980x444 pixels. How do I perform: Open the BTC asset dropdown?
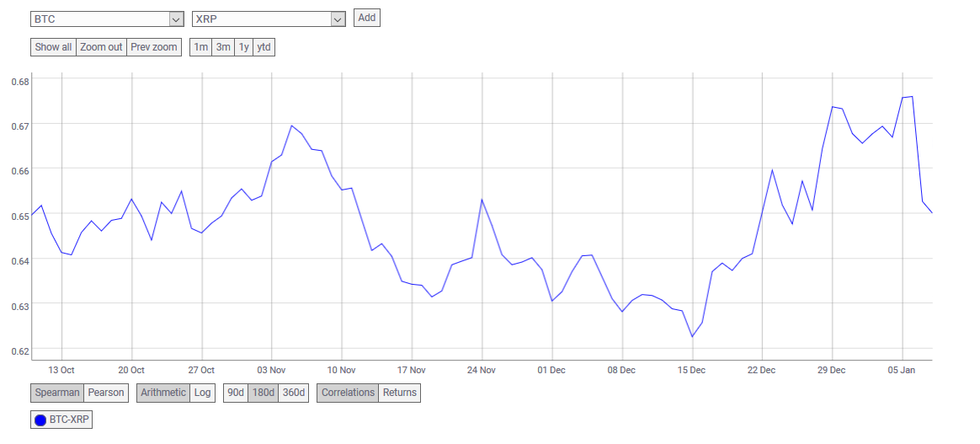click(x=107, y=19)
